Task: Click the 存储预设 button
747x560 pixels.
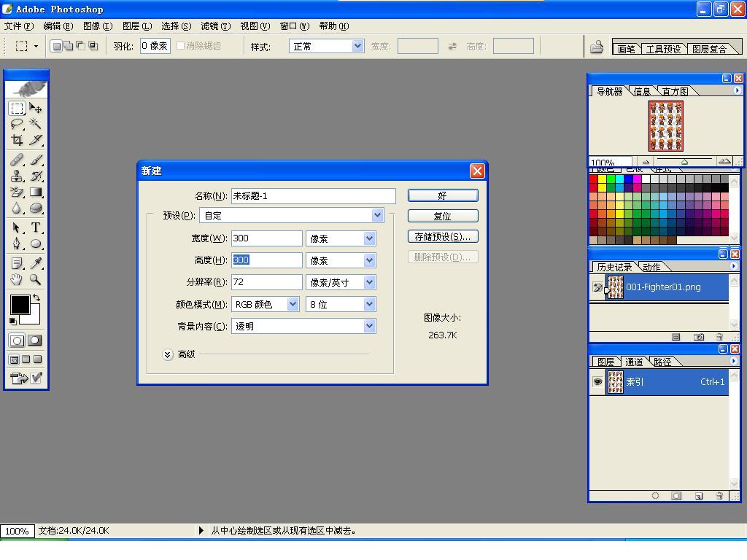Action: 443,237
